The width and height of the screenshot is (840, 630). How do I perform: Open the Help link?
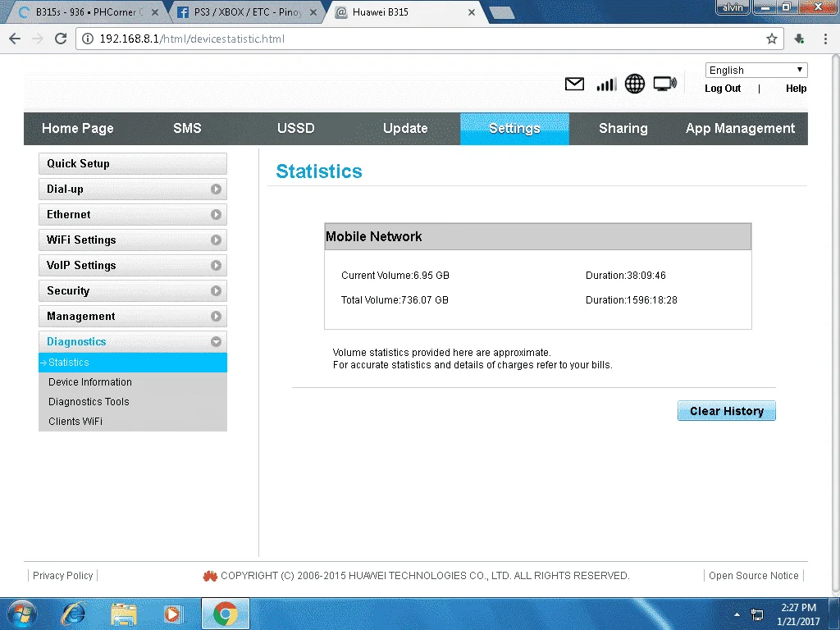[x=796, y=89]
